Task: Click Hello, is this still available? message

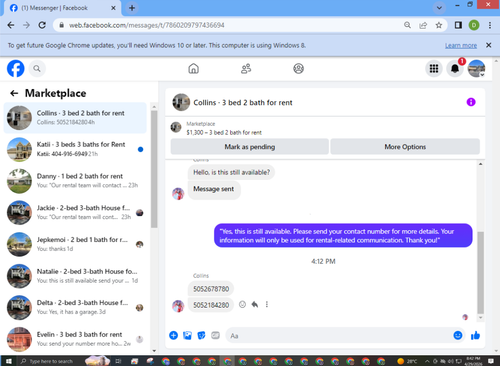Action: pyautogui.click(x=231, y=172)
